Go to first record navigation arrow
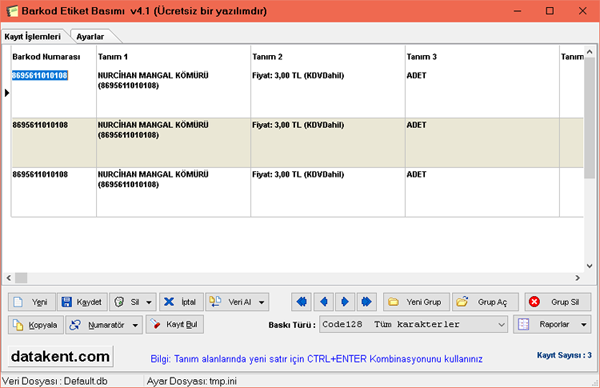The height and width of the screenshot is (388, 600). pyautogui.click(x=302, y=302)
